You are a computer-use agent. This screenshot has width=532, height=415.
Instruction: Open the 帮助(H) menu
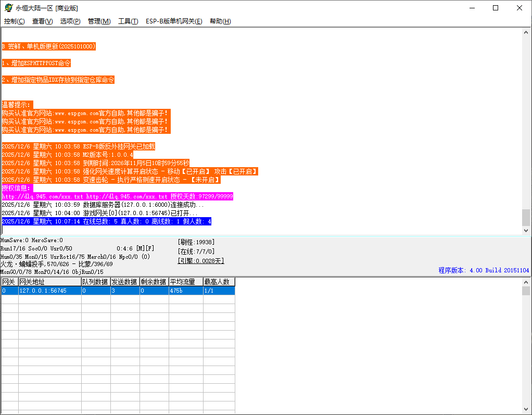pos(220,21)
